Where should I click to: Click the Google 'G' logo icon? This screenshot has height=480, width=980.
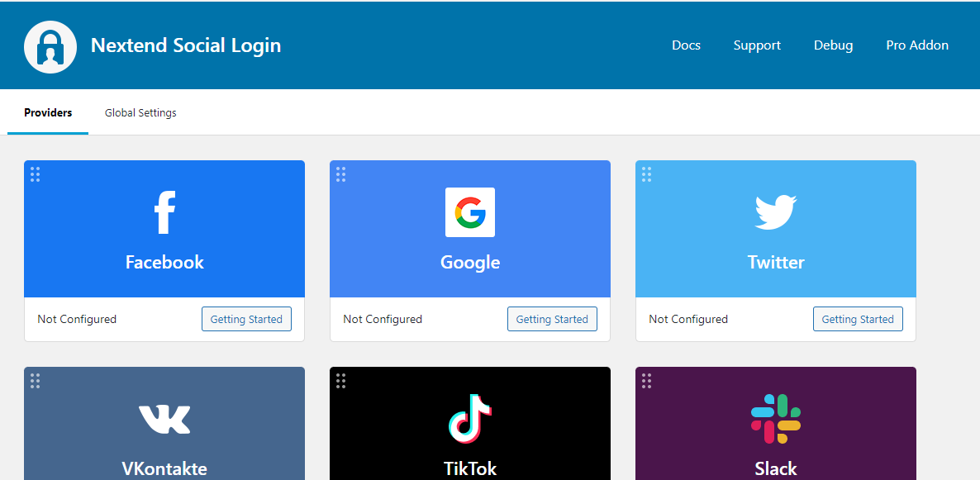(x=470, y=212)
